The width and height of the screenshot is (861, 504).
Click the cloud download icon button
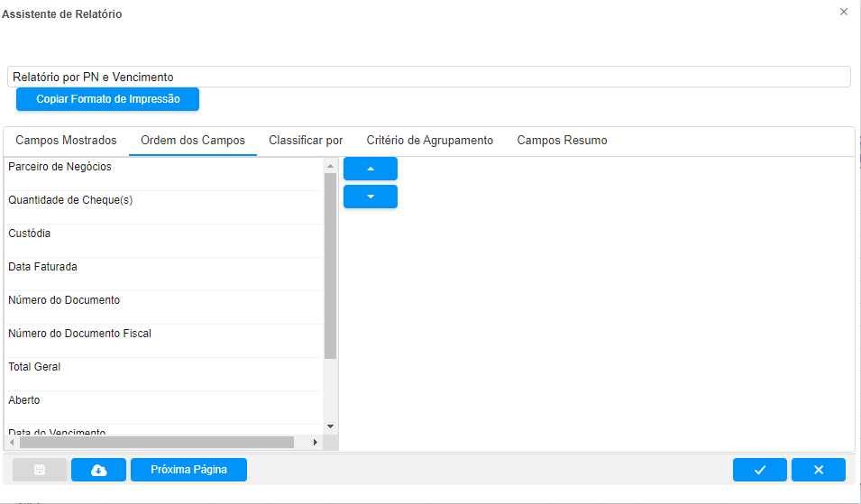pos(99,470)
